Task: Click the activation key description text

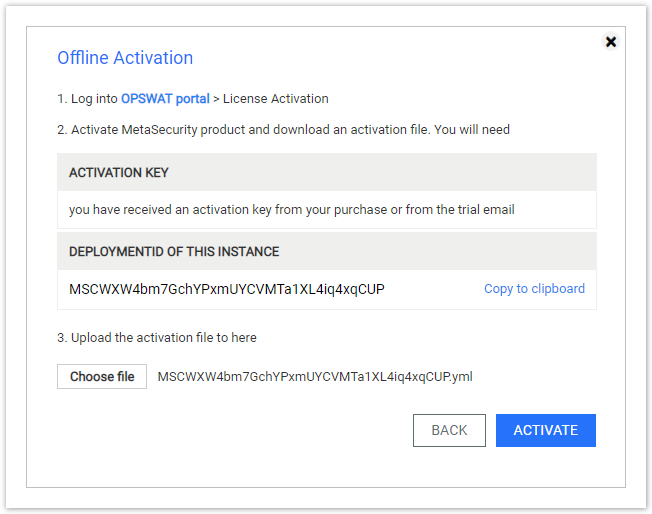Action: click(x=292, y=210)
